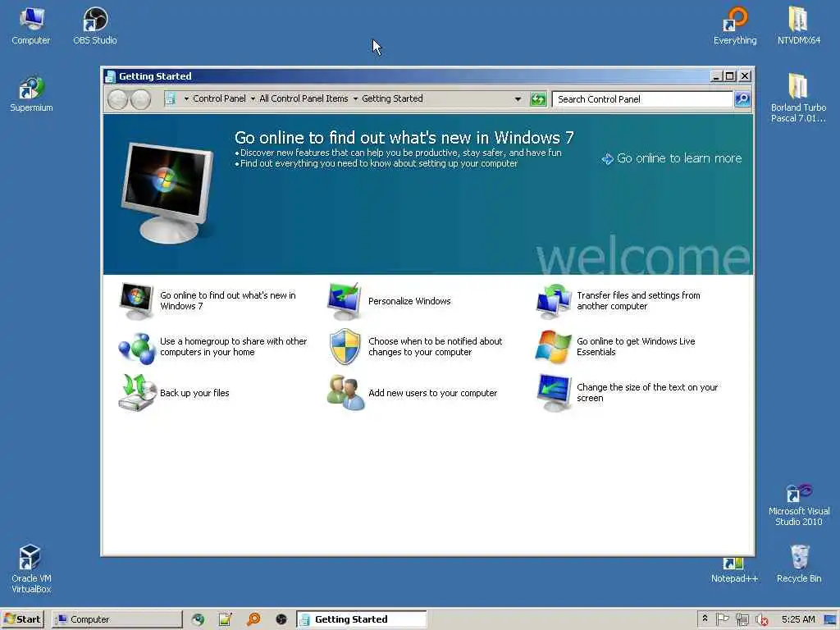Select the Supermium desktop shortcut

tap(31, 94)
